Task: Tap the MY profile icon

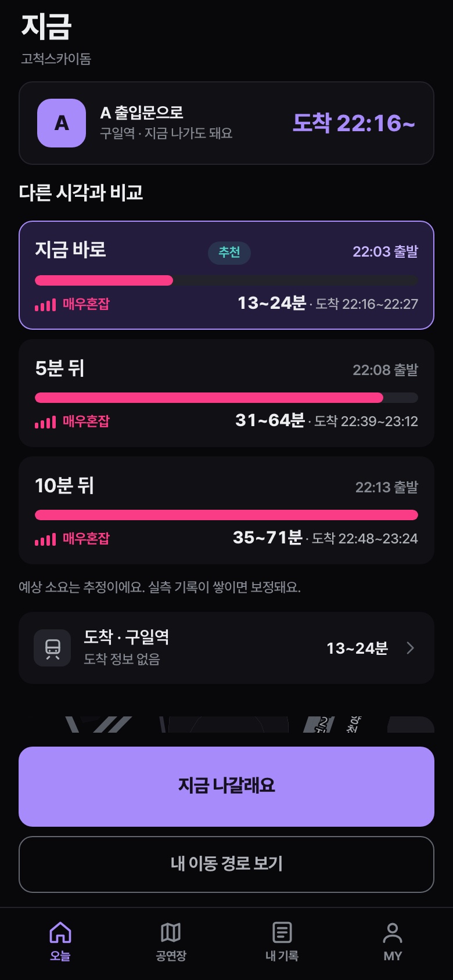Action: [393, 932]
